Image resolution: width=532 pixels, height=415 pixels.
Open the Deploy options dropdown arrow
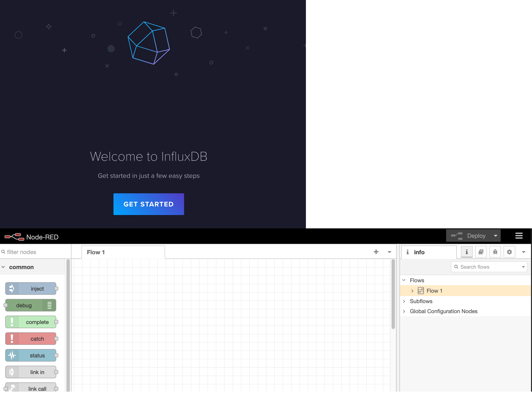[x=495, y=236]
